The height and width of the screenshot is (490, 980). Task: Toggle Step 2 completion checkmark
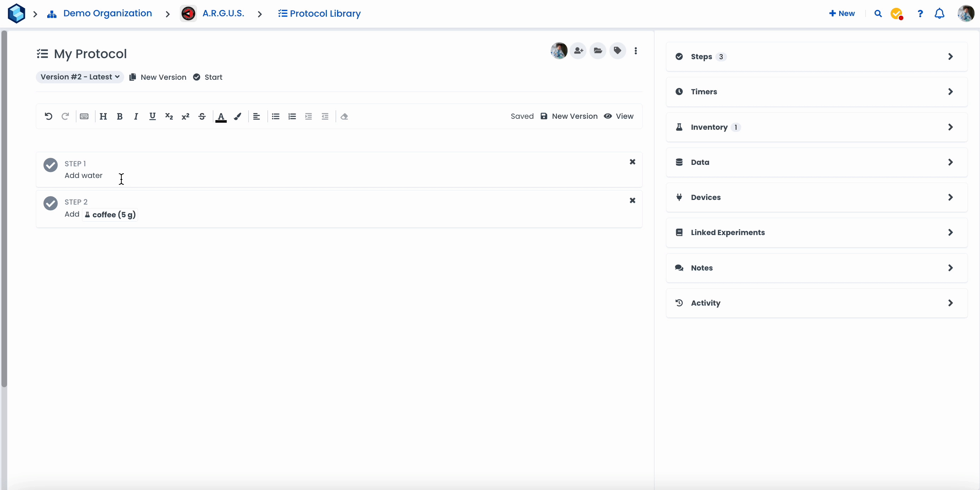(x=51, y=204)
